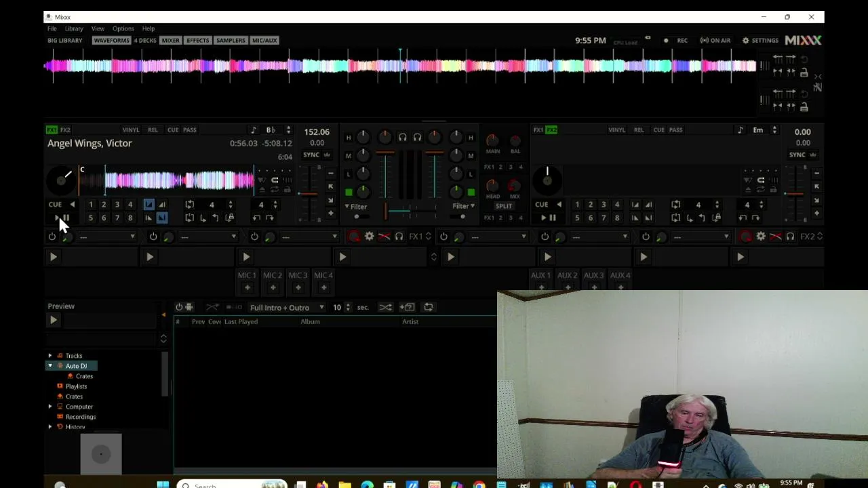Toggle SYNC on deck 2
868x488 pixels.
(797, 155)
